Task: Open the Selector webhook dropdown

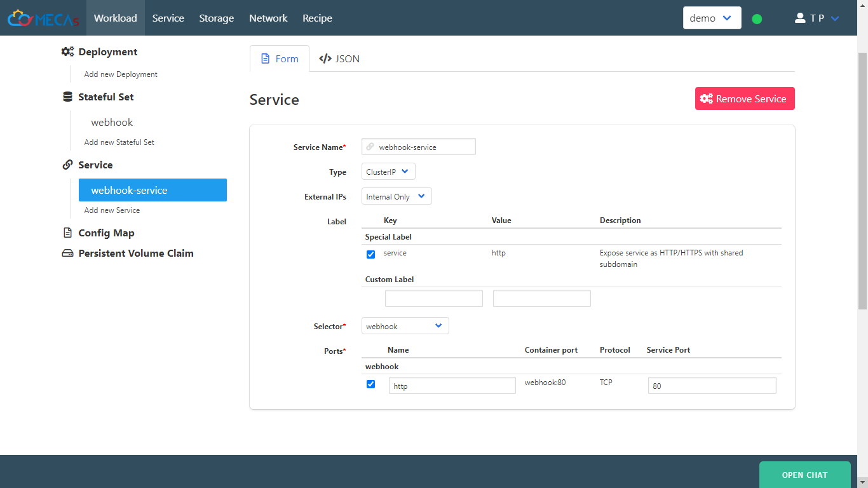Action: point(405,326)
